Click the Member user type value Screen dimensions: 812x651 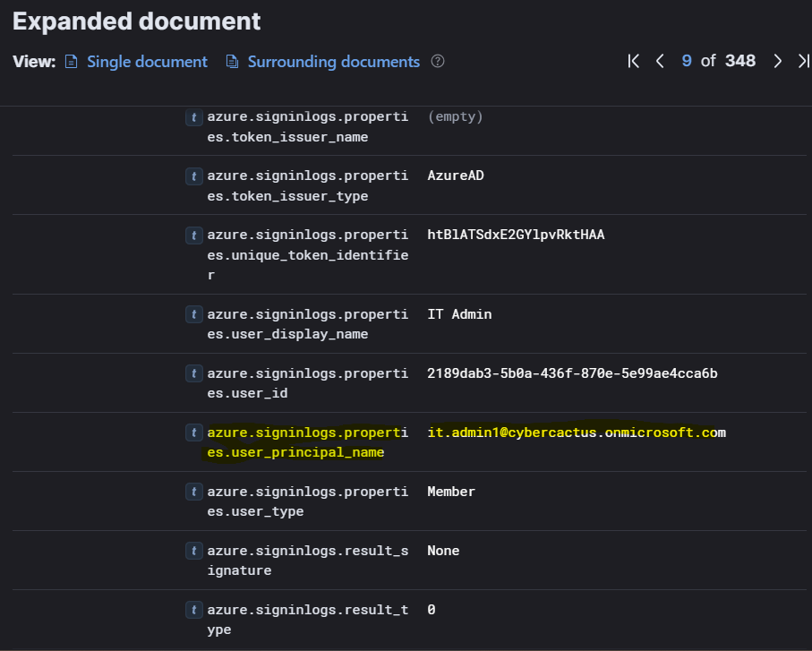451,492
